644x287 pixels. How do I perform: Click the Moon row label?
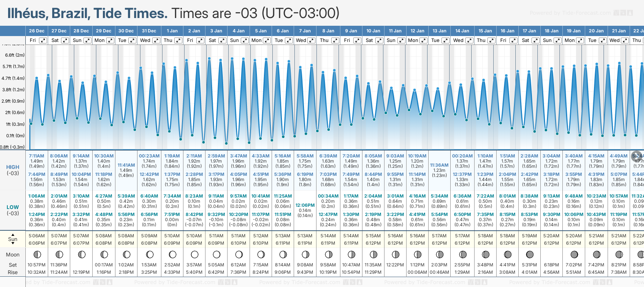13,255
